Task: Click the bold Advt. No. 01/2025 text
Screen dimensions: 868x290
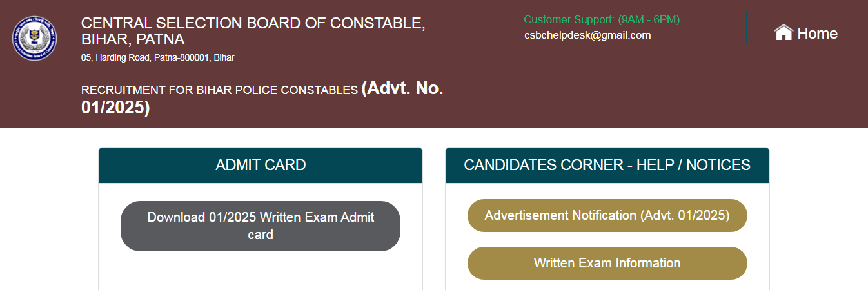Action: pyautogui.click(x=402, y=89)
